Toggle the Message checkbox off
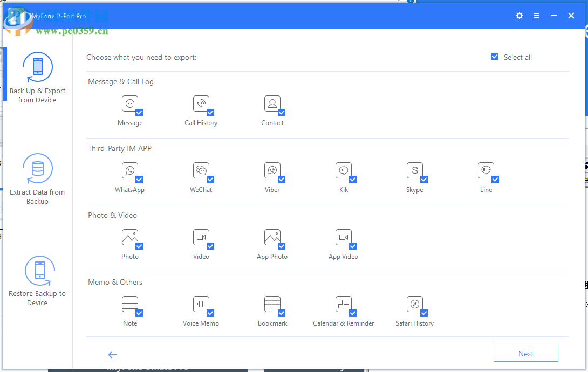 coord(139,113)
